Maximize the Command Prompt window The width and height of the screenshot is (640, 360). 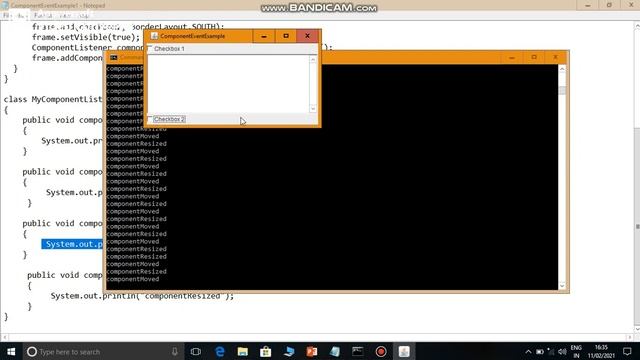point(534,58)
